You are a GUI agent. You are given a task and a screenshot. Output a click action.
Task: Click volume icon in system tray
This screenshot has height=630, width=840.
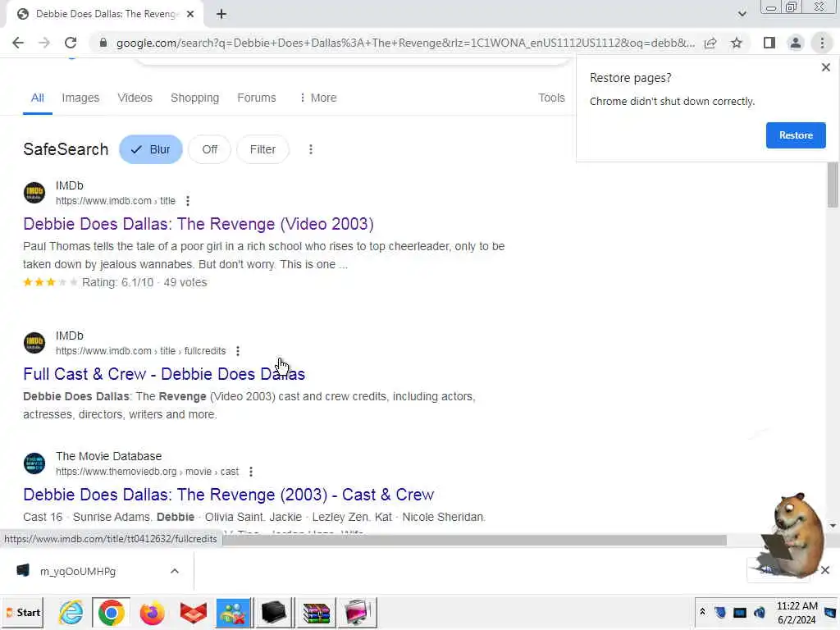[760, 612]
